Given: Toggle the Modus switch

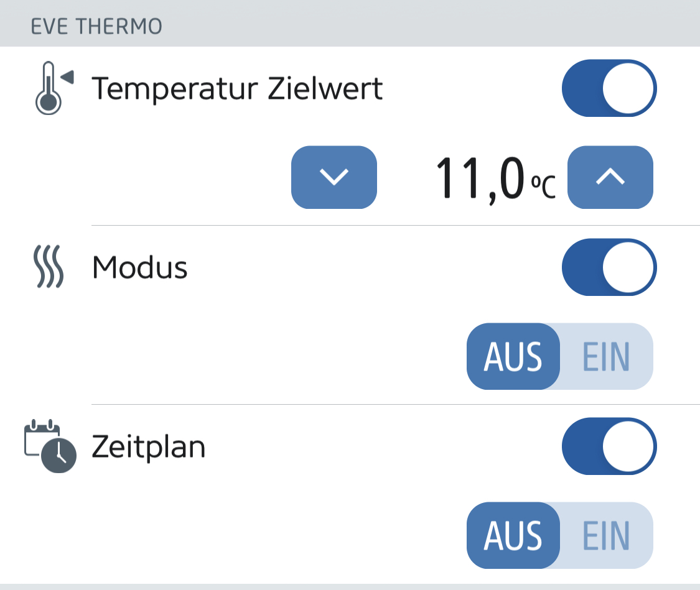Looking at the screenshot, I should (609, 267).
